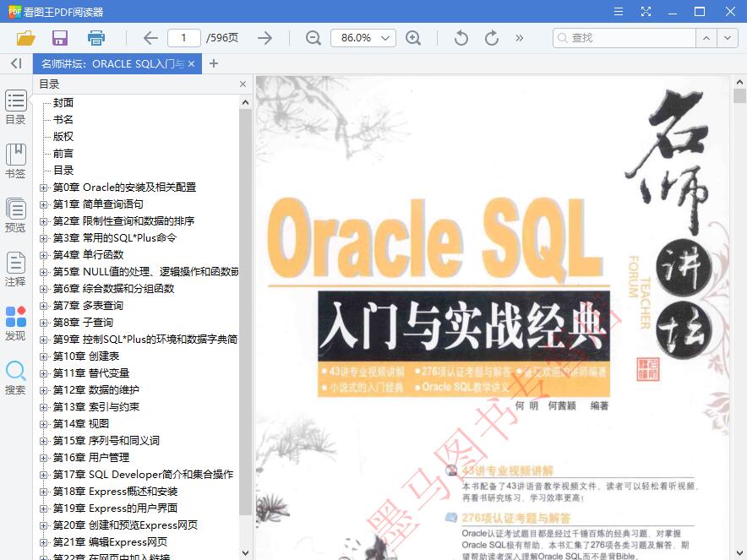Screen dimensions: 747x560
Task: Add a new tab with the plus button
Action: [x=214, y=63]
